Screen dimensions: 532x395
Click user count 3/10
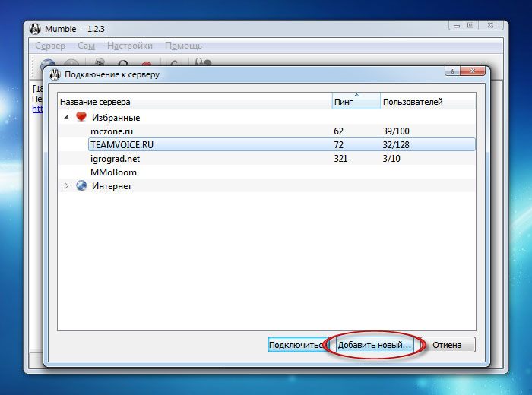coord(391,159)
